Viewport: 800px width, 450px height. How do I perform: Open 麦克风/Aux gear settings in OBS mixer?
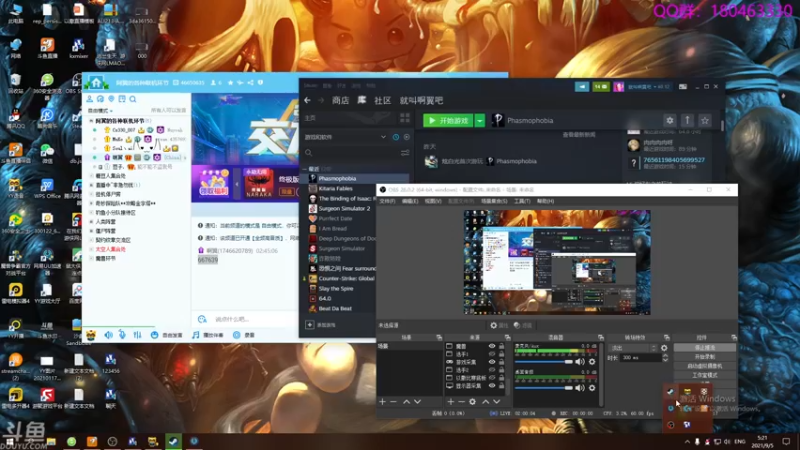pyautogui.click(x=592, y=362)
